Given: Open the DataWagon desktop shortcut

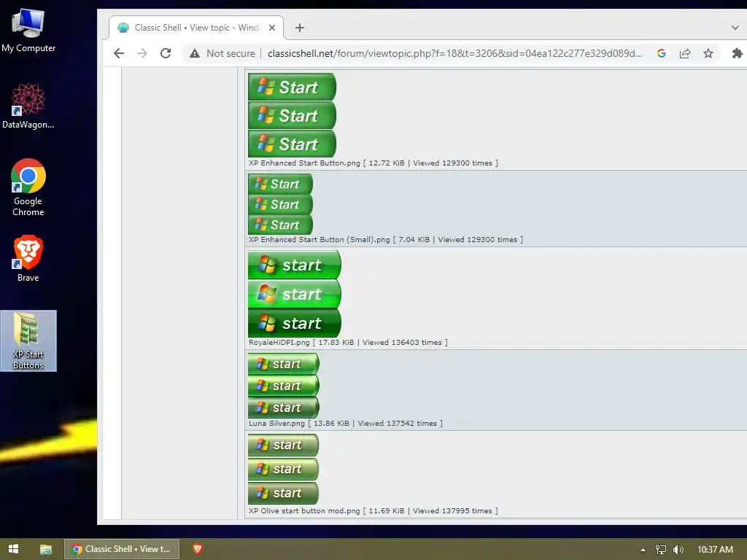Looking at the screenshot, I should click(28, 106).
